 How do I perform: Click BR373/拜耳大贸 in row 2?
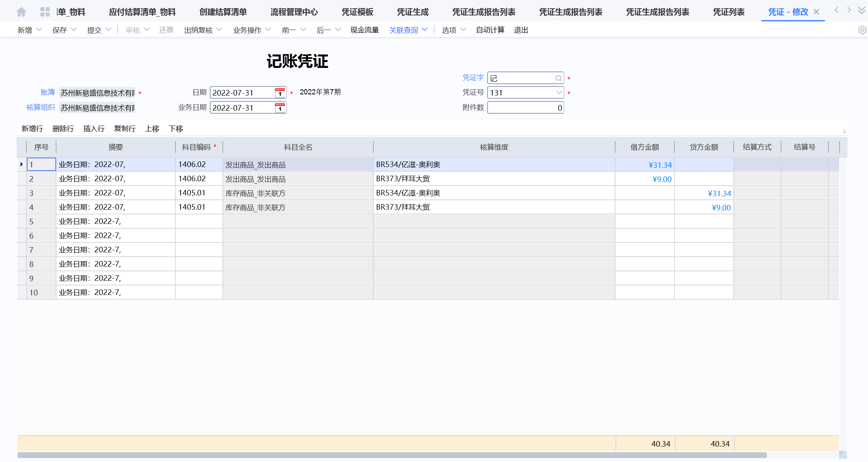click(x=403, y=179)
